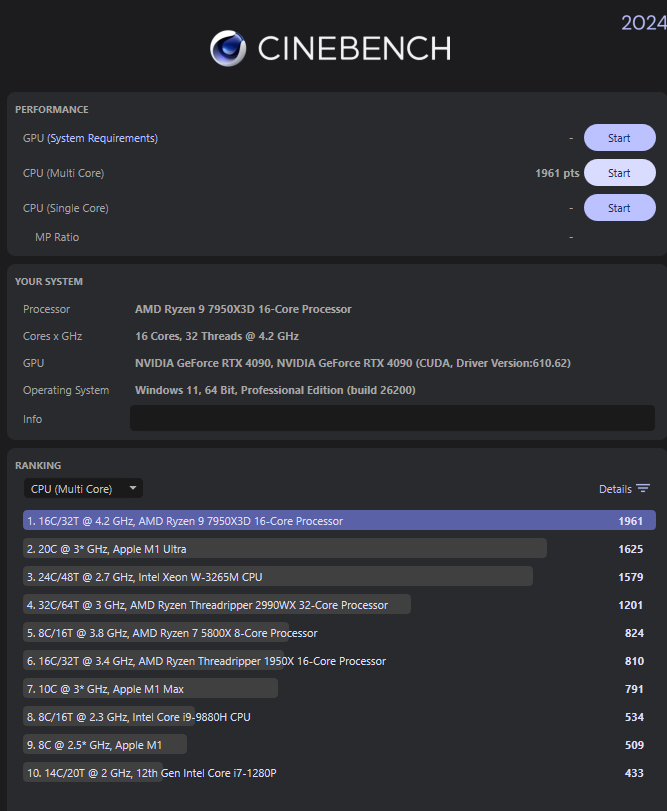The image size is (667, 811).
Task: Click the 433 score value
Action: [634, 773]
